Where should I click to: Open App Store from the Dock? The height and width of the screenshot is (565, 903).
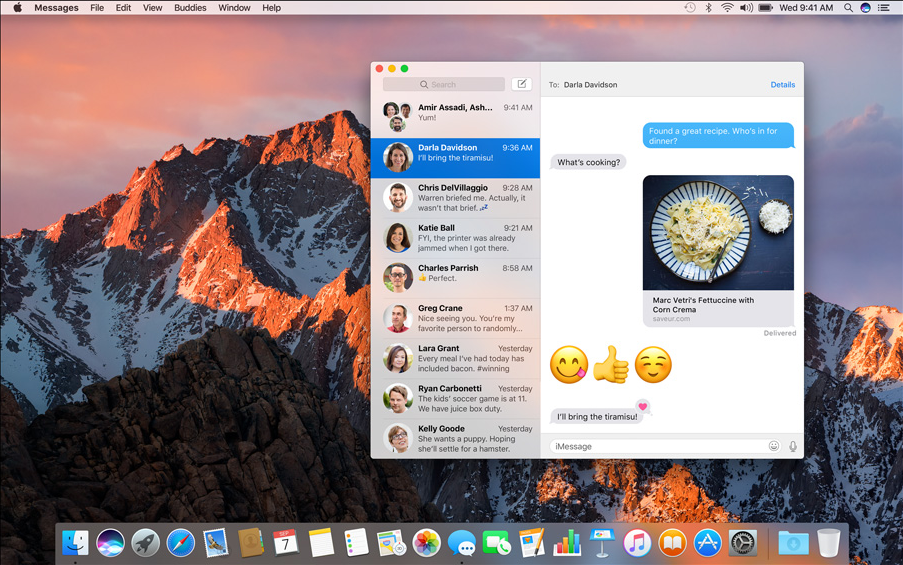pyautogui.click(x=707, y=542)
